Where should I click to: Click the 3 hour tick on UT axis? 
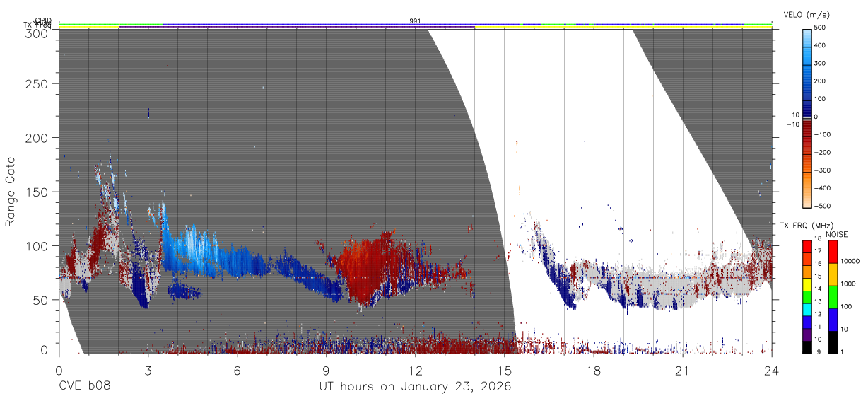[148, 370]
